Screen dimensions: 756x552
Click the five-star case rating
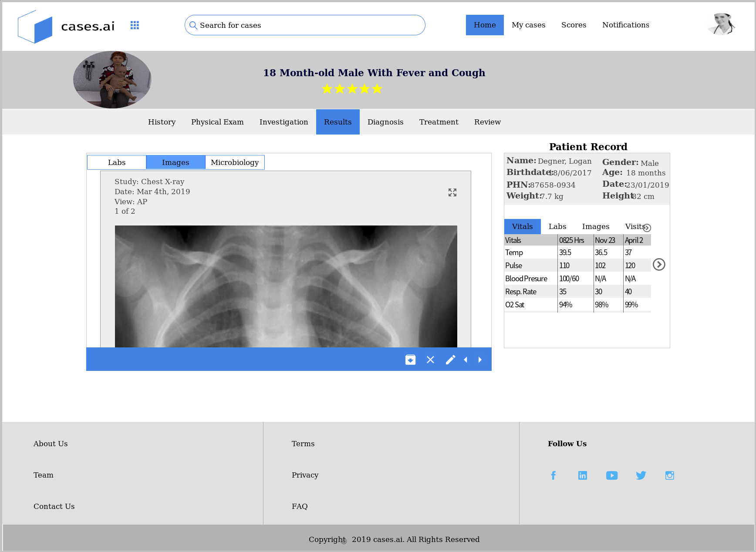pos(352,89)
